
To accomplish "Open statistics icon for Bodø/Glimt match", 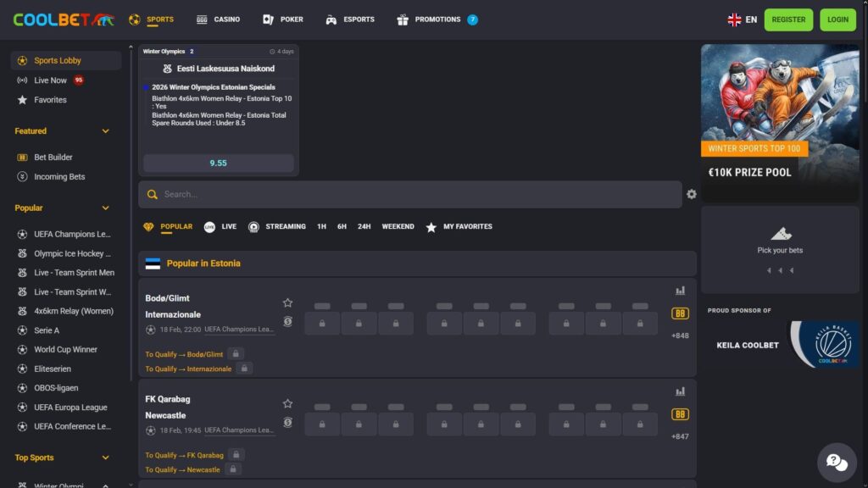I will [x=680, y=291].
